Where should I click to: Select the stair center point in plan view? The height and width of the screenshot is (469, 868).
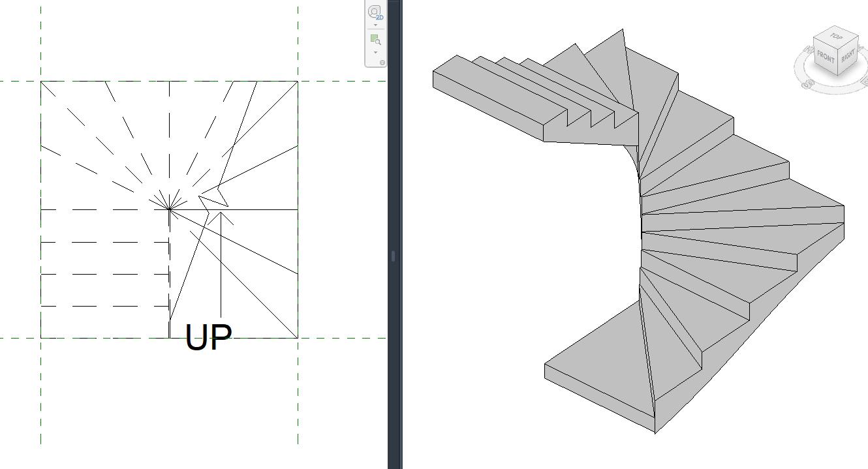click(x=169, y=210)
